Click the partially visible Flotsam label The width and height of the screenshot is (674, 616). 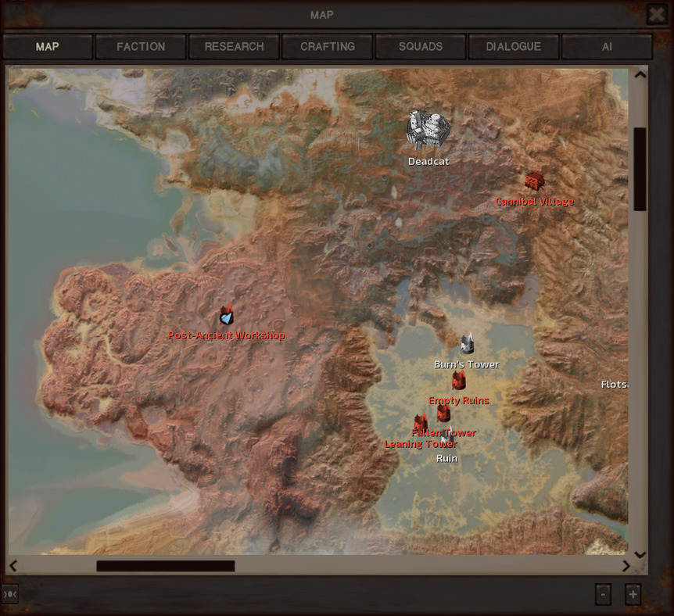coord(615,385)
